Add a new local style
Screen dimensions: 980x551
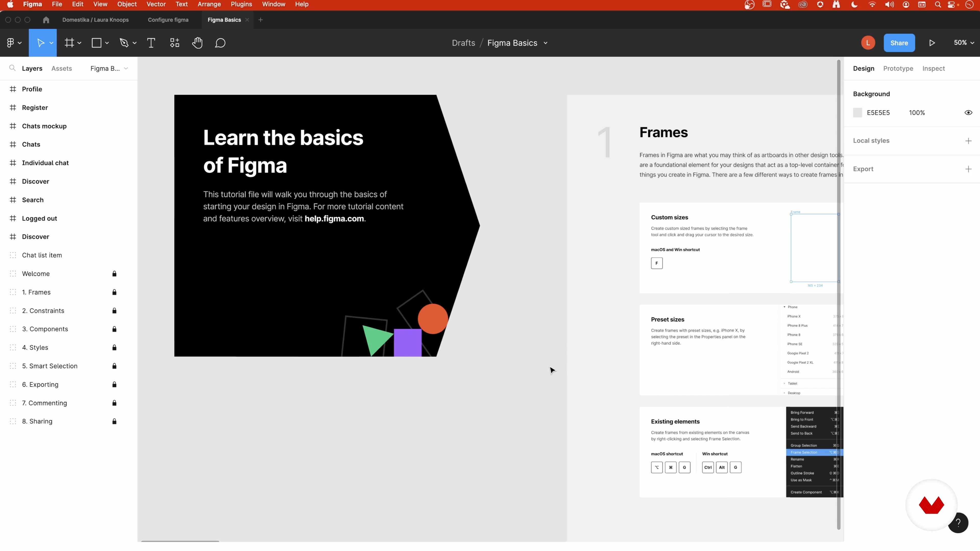pos(968,141)
